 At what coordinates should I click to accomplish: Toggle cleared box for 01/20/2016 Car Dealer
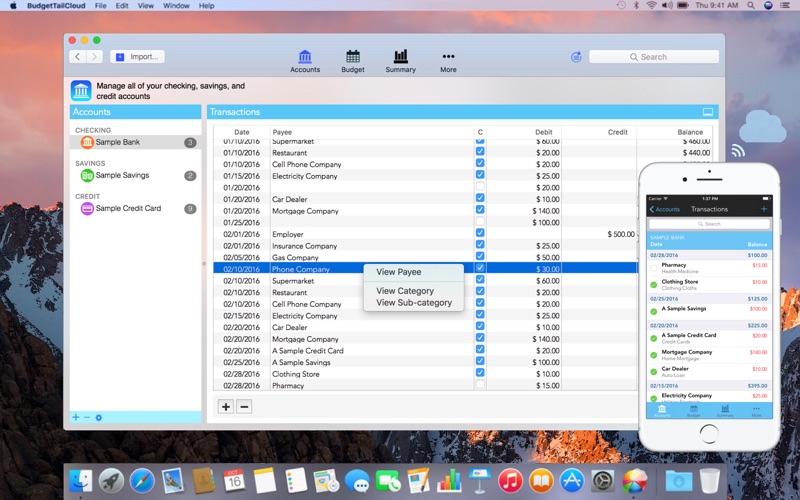point(480,198)
